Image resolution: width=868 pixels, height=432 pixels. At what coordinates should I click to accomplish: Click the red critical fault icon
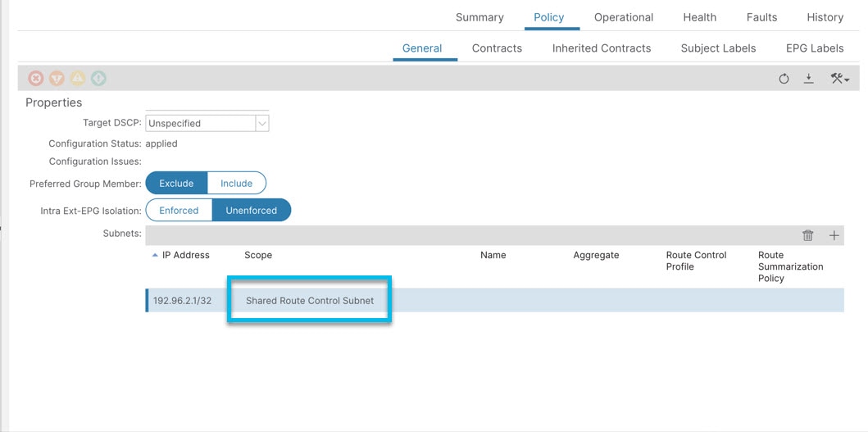point(36,79)
